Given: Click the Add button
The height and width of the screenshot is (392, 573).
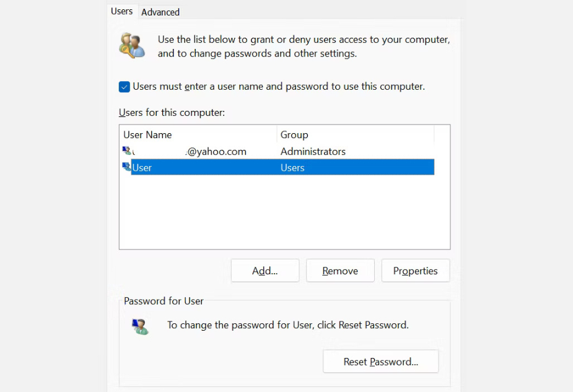Looking at the screenshot, I should [265, 271].
